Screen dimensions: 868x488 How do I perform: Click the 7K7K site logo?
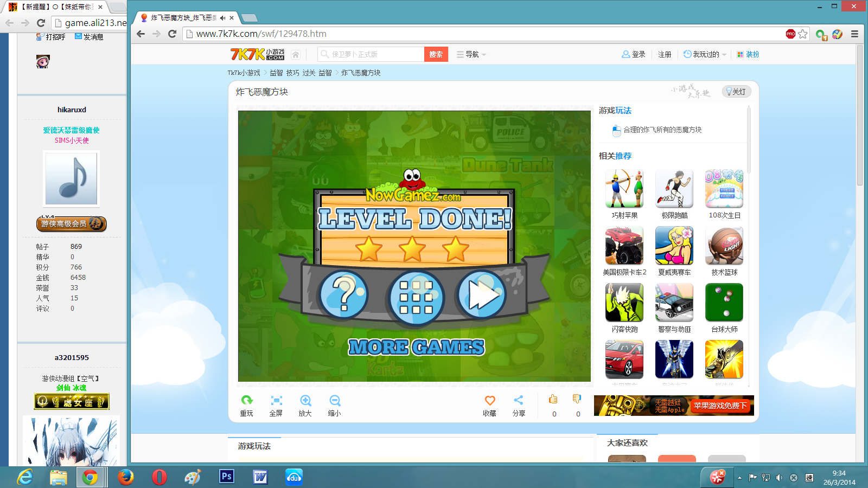click(257, 54)
